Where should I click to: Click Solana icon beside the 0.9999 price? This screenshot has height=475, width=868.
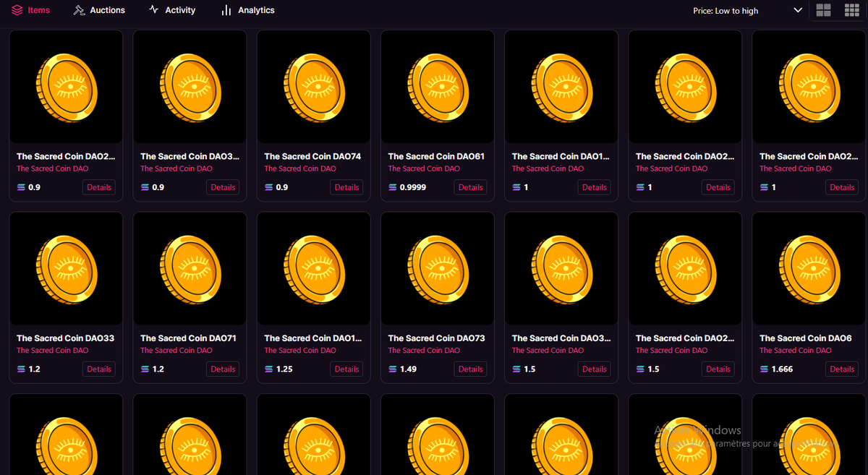click(x=393, y=187)
